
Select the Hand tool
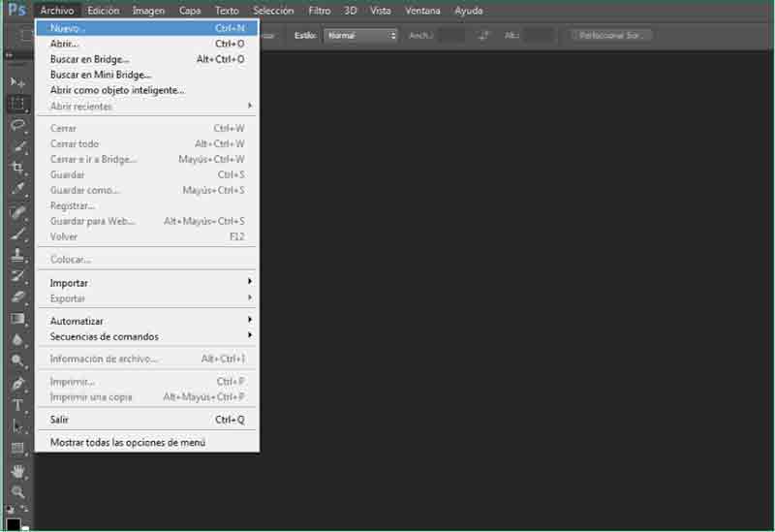pyautogui.click(x=17, y=471)
